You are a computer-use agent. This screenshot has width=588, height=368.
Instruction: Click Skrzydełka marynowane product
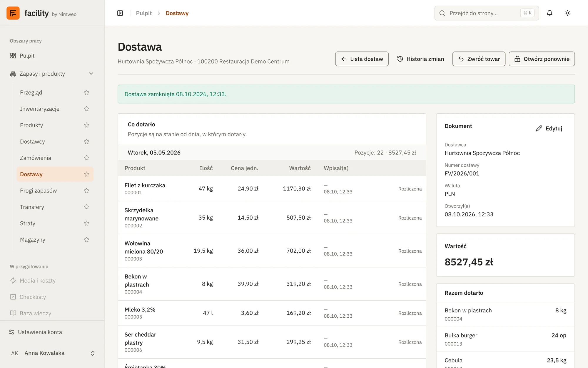coord(141,214)
